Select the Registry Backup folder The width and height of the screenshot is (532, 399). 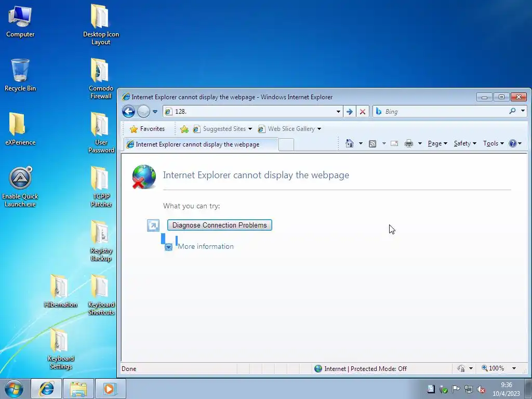101,241
